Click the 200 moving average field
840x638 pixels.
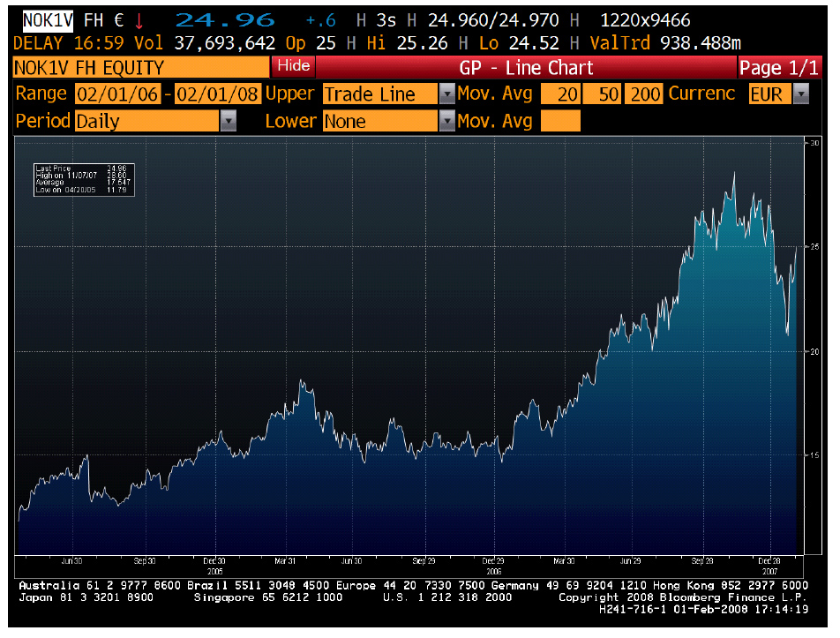644,94
